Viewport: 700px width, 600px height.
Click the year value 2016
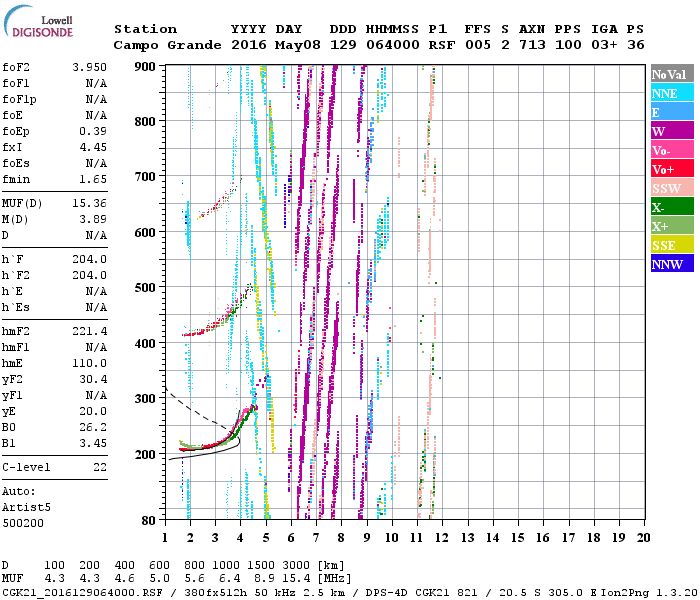click(x=249, y=45)
